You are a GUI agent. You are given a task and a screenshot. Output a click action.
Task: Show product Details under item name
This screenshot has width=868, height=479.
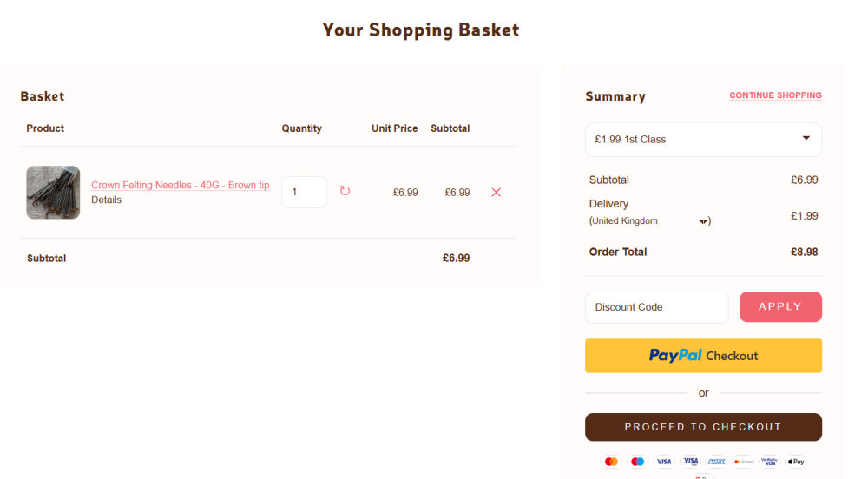[106, 200]
